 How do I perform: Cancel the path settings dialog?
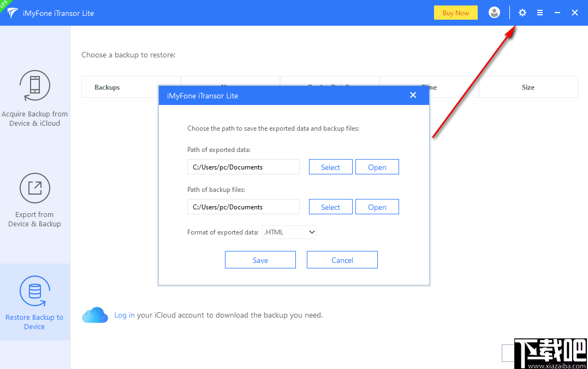point(342,260)
